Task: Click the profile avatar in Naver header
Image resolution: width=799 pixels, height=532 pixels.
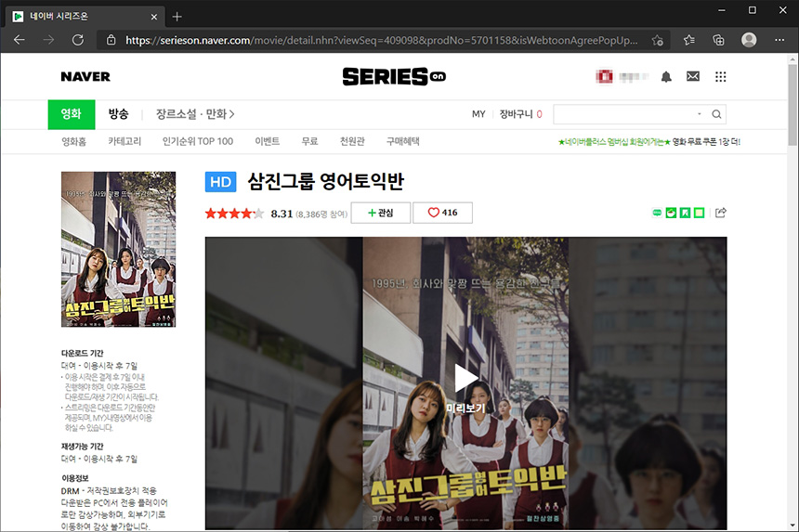Action: pyautogui.click(x=604, y=77)
